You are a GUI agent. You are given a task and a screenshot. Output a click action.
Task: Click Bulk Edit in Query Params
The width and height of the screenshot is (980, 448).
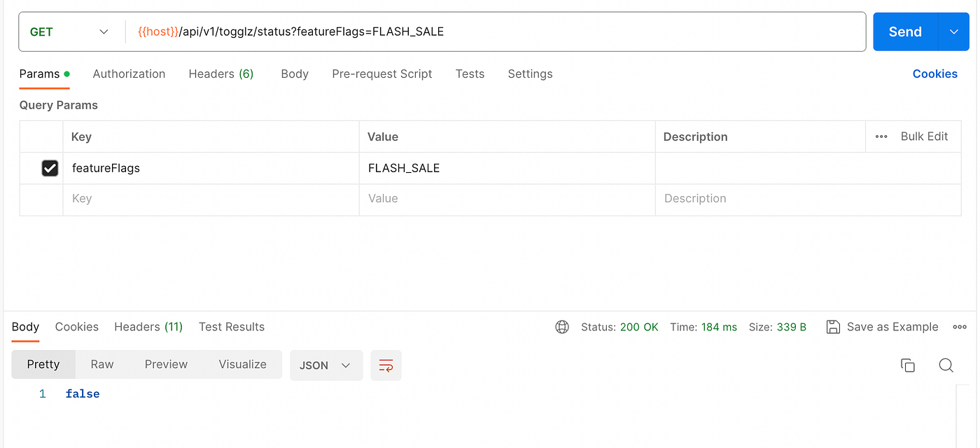[x=924, y=136]
